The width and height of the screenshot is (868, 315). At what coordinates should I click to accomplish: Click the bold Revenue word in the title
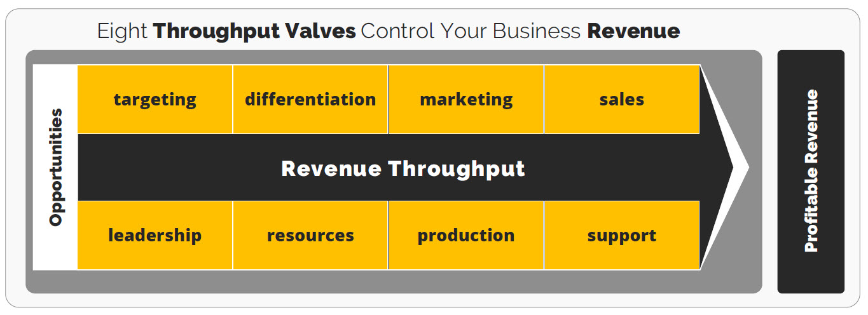[x=633, y=30]
